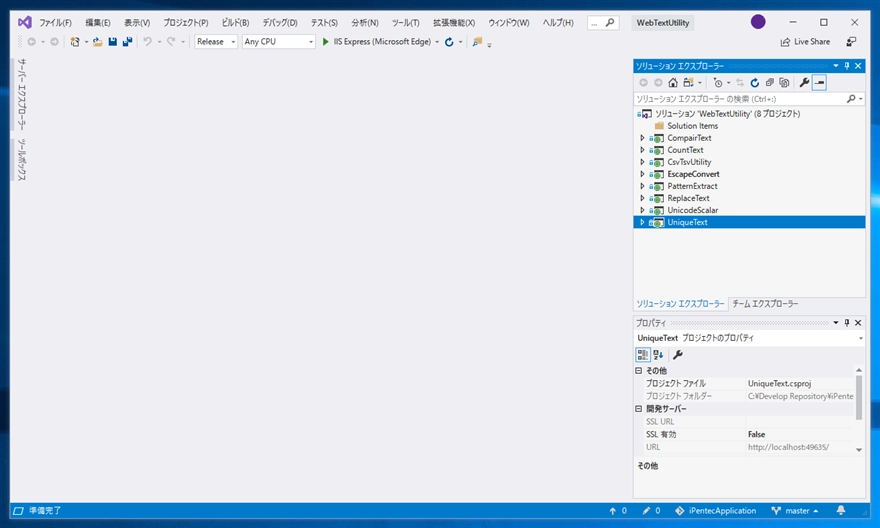Open the ファイル(F) menu
The height and width of the screenshot is (528, 880).
click(55, 22)
